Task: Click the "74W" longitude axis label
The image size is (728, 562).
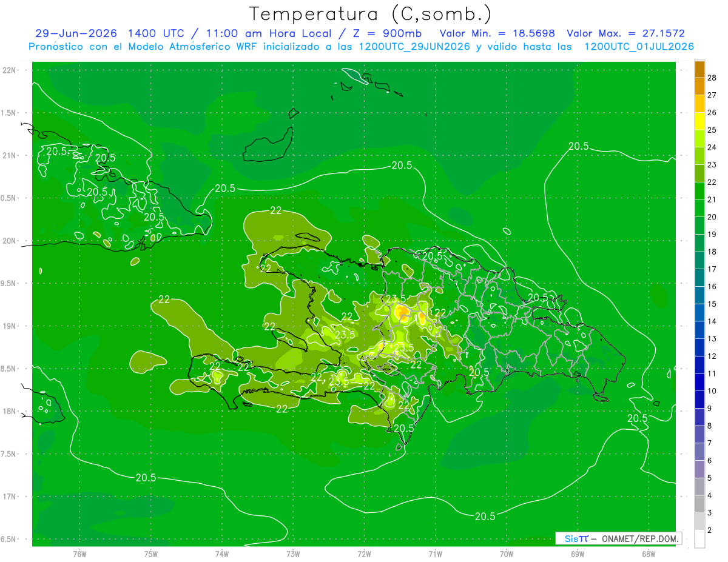Action: 222,554
